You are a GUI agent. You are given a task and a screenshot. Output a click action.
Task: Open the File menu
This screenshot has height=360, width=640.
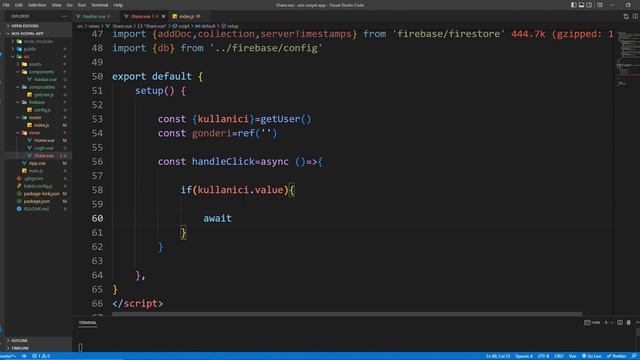point(6,5)
